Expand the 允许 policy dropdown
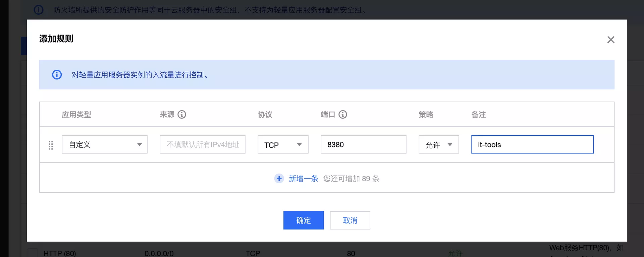The width and height of the screenshot is (644, 257). 438,145
